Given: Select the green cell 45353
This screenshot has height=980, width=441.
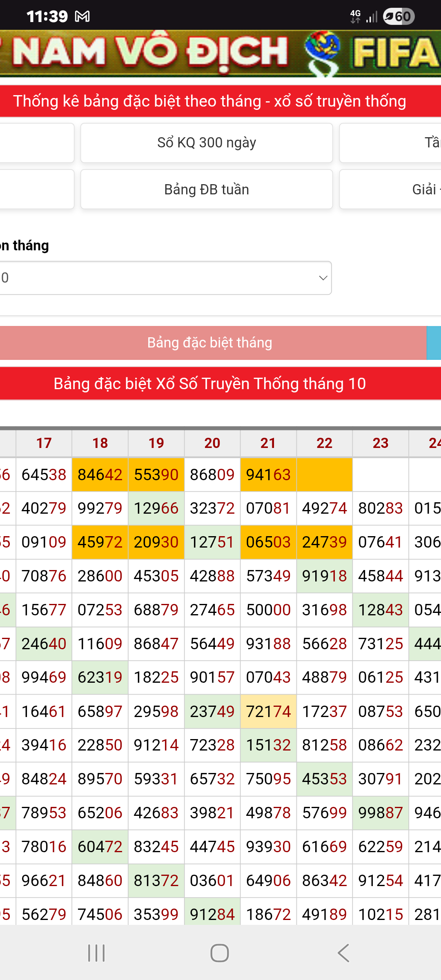Looking at the screenshot, I should click(x=325, y=779).
